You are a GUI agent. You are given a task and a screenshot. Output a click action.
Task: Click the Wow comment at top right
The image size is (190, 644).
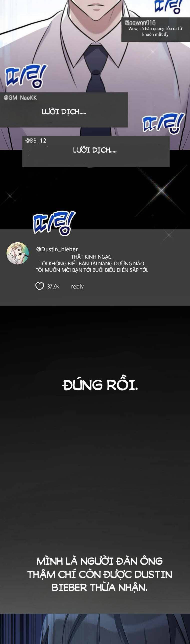155,31
